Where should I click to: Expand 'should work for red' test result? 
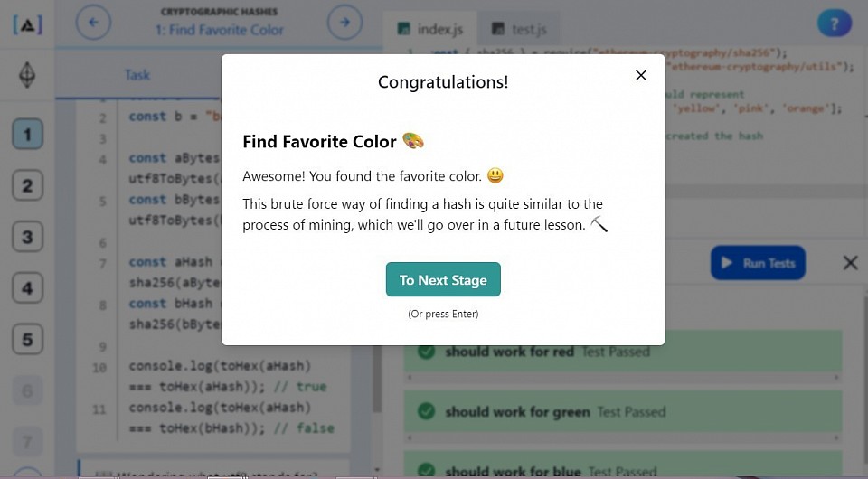click(x=623, y=352)
